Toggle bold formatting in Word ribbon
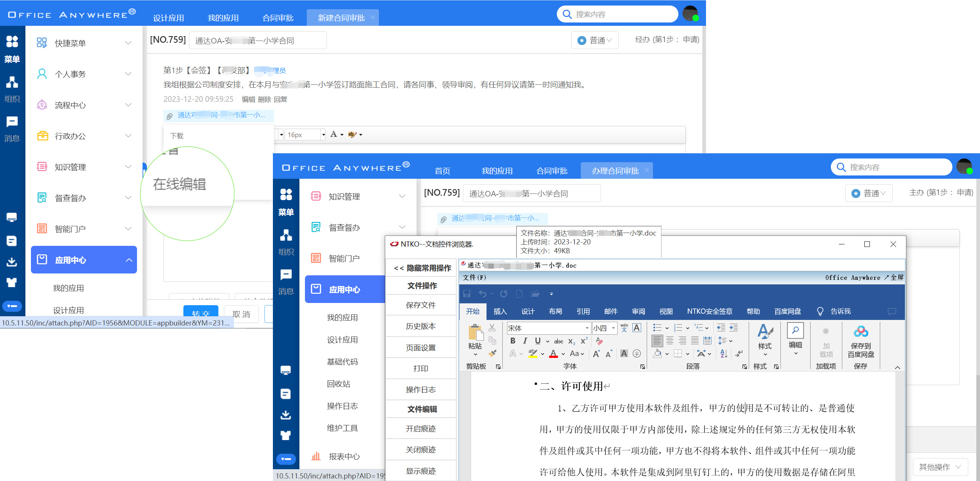The image size is (980, 481). (x=513, y=341)
